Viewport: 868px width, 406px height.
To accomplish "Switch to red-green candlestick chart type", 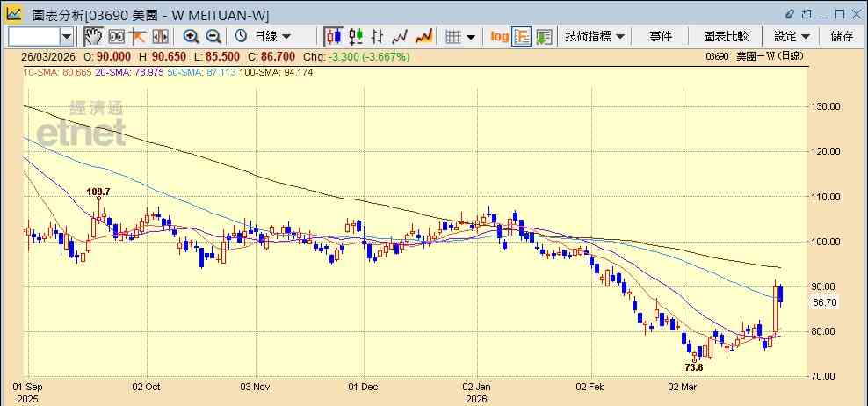I will pyautogui.click(x=356, y=37).
